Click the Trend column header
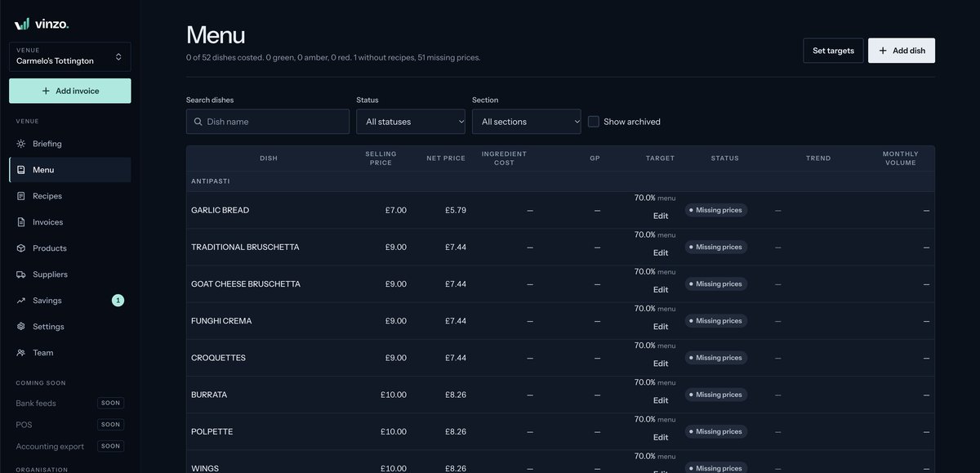 818,158
